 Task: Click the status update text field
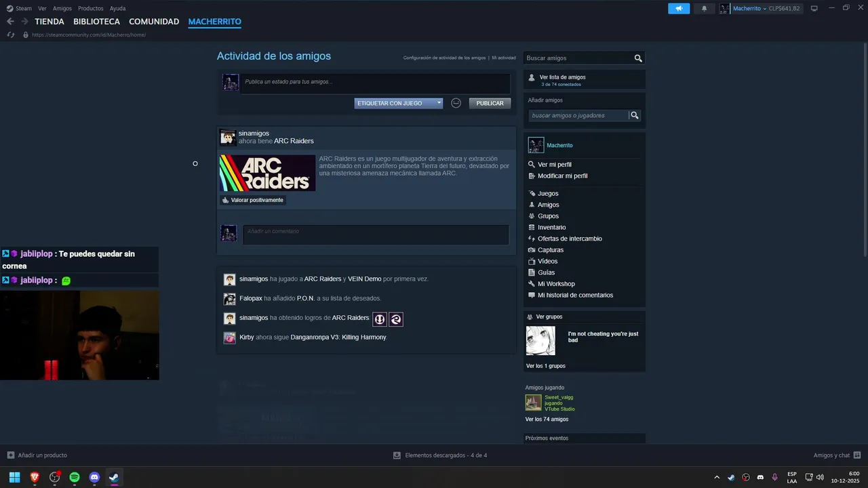[x=376, y=83]
